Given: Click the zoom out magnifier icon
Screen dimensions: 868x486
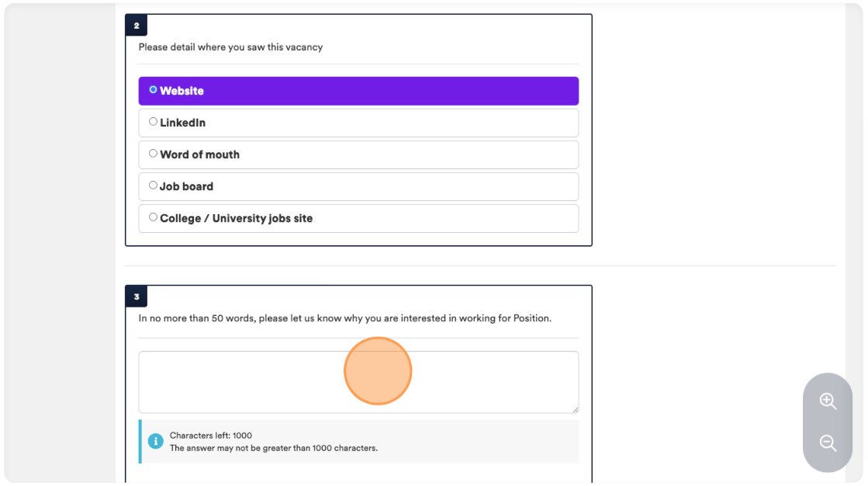Looking at the screenshot, I should (x=828, y=443).
